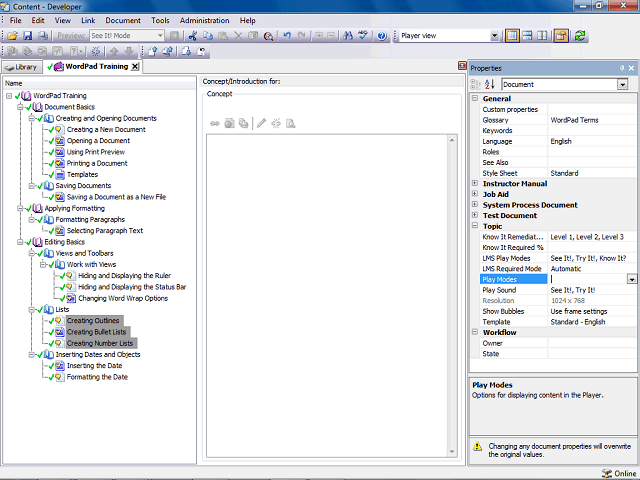The width and height of the screenshot is (640, 480).
Task: Select Opening a Document topic
Action: pos(98,140)
